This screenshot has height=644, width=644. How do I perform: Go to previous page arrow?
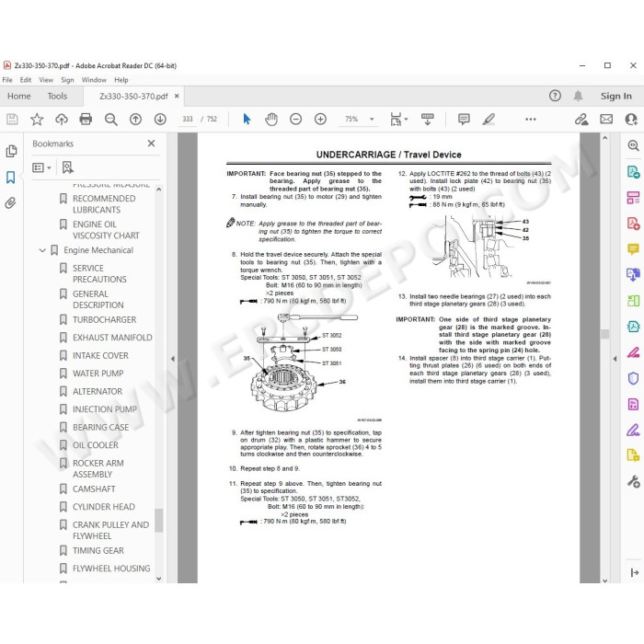click(135, 119)
